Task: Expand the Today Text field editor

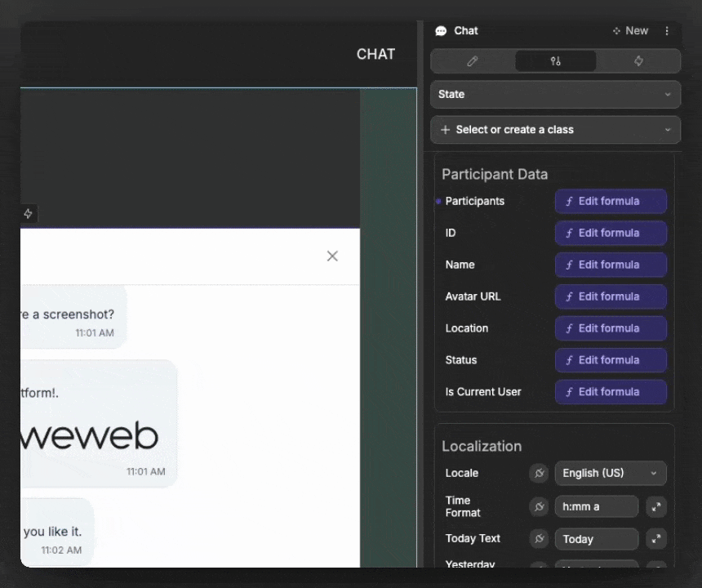Action: pos(656,539)
